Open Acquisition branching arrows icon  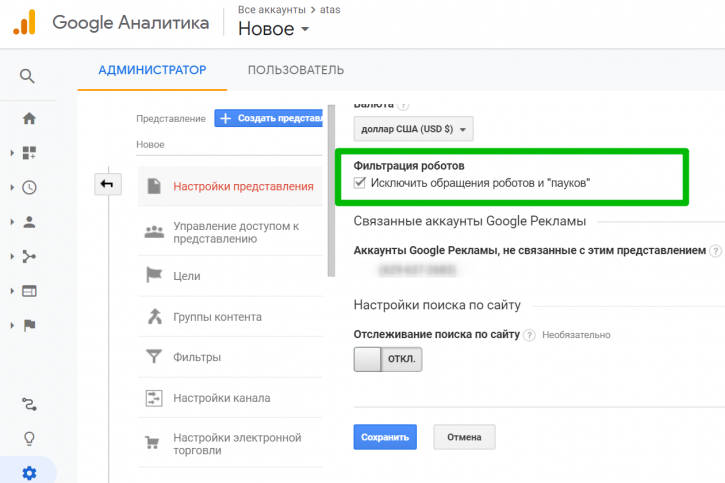(x=29, y=257)
